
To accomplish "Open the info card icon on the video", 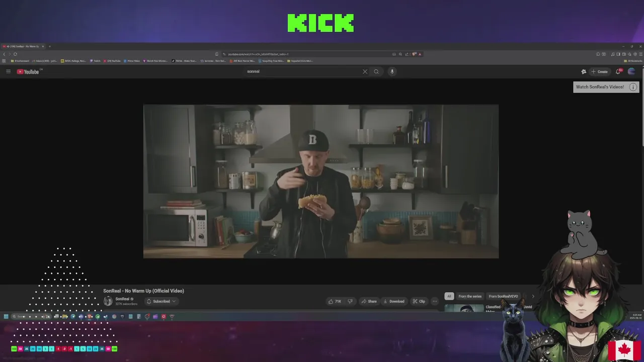I will pyautogui.click(x=633, y=87).
